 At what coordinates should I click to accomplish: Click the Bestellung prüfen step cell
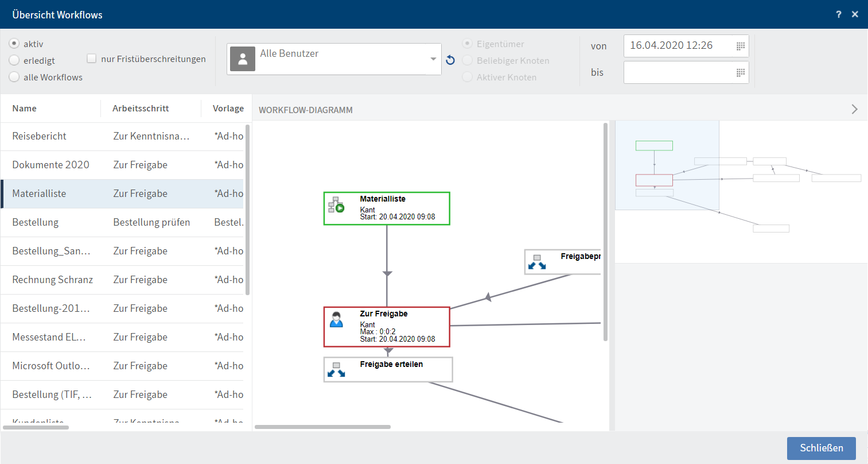151,223
